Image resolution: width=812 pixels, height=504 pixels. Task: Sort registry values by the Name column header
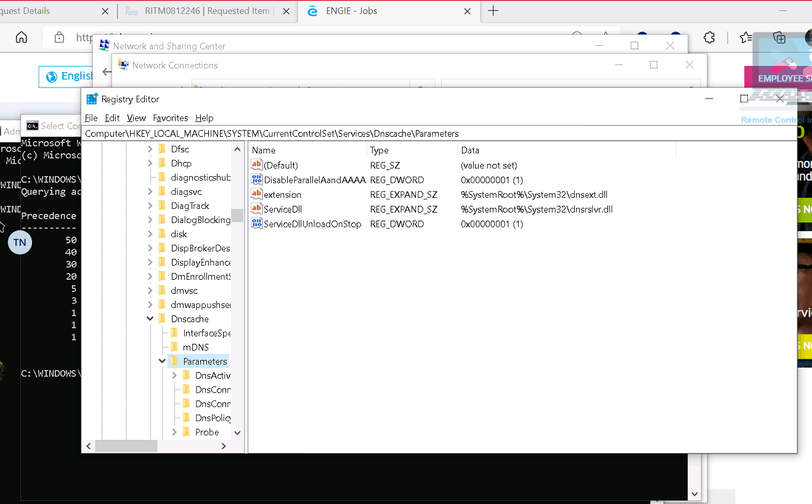coord(307,150)
